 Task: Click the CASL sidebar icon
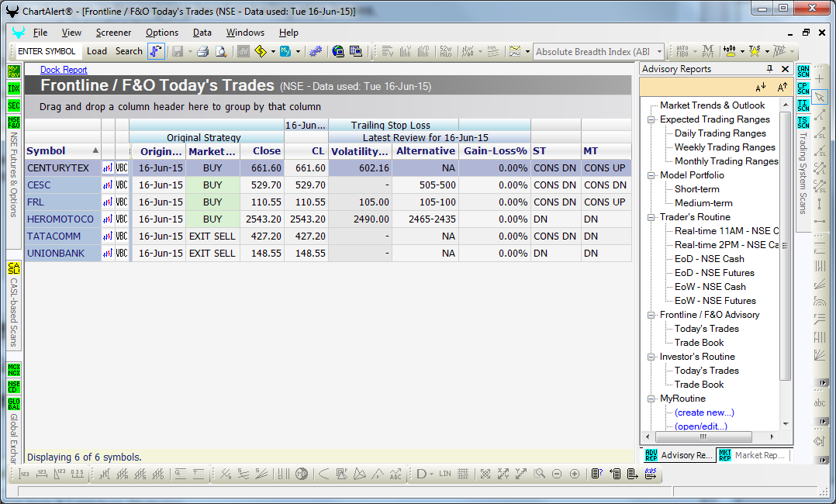pyautogui.click(x=14, y=268)
